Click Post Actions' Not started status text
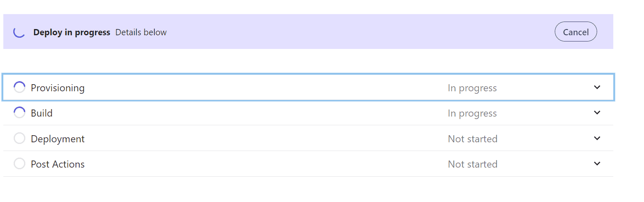The width and height of the screenshot is (644, 202). click(473, 164)
